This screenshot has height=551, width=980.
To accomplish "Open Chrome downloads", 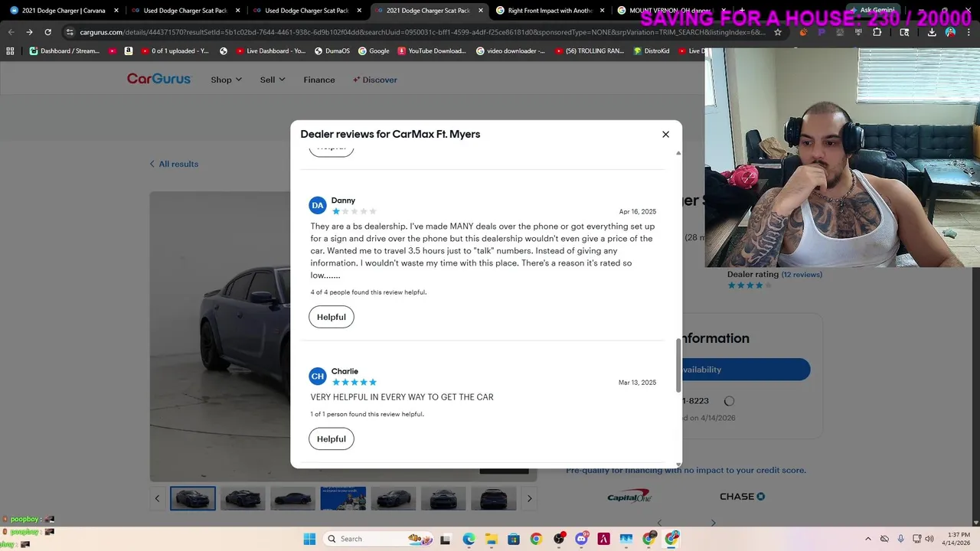I will 932,32.
